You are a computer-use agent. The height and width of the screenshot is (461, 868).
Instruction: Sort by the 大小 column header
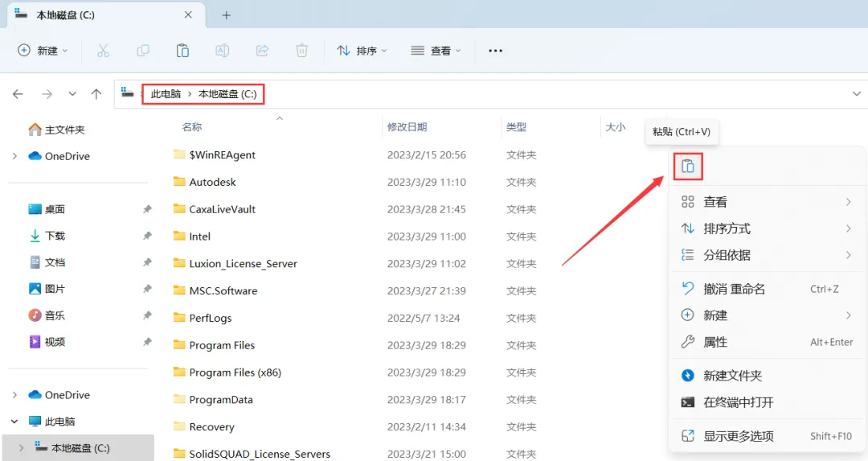click(616, 127)
